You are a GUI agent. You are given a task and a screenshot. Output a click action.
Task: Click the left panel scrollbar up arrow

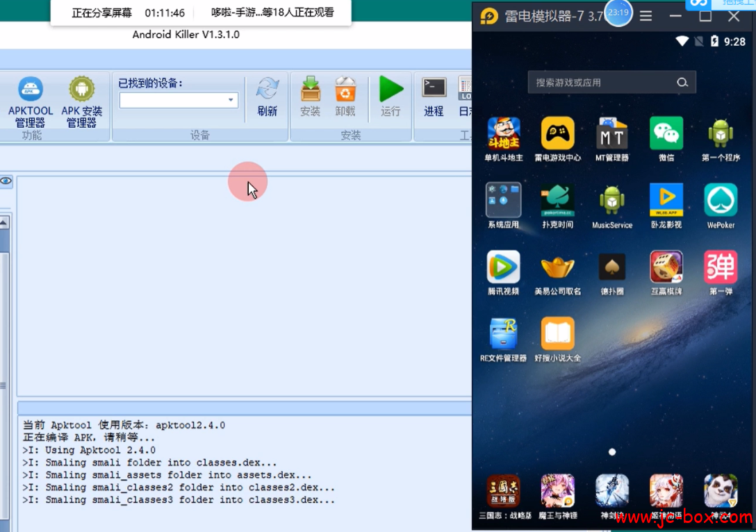pos(4,223)
